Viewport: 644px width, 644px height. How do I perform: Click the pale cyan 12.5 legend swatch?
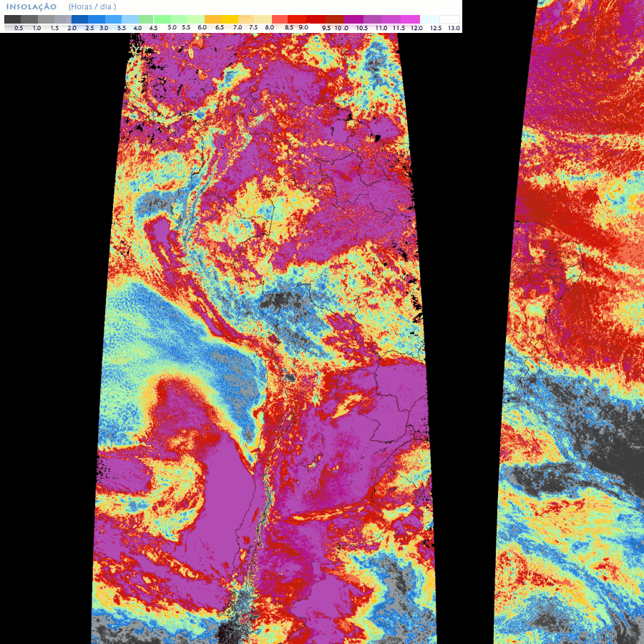coord(430,19)
